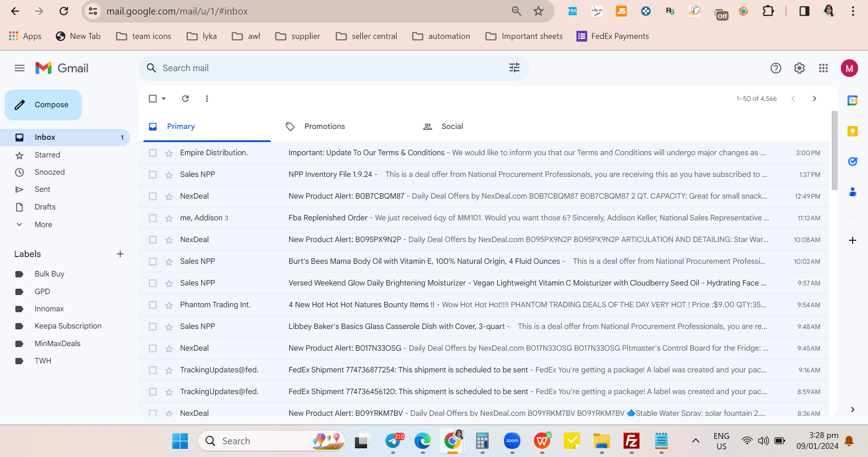The image size is (868, 457).
Task: Refresh the inbox message list
Action: click(185, 99)
